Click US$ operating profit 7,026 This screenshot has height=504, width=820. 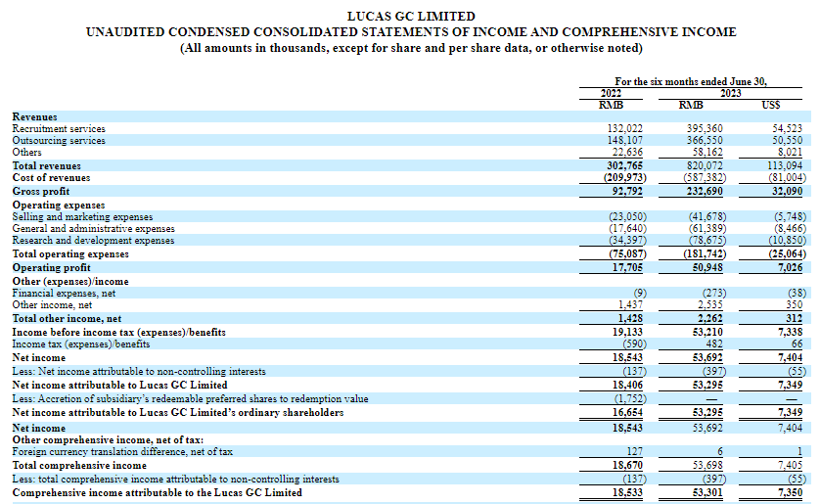[x=791, y=268]
